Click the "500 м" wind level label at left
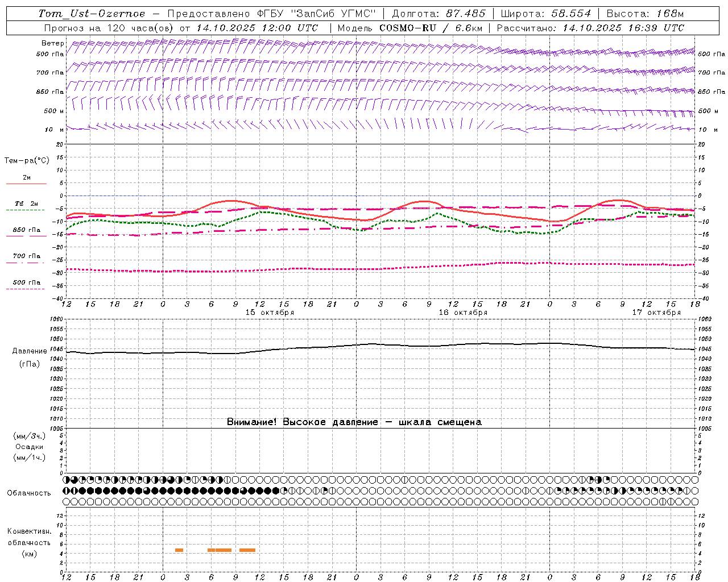The width and height of the screenshot is (728, 582). pyautogui.click(x=54, y=111)
